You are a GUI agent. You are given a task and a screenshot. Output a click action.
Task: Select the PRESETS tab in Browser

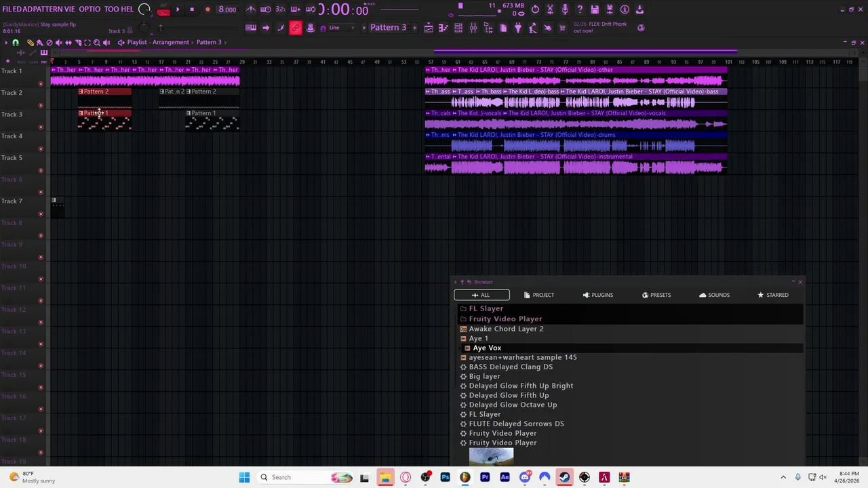pyautogui.click(x=656, y=295)
